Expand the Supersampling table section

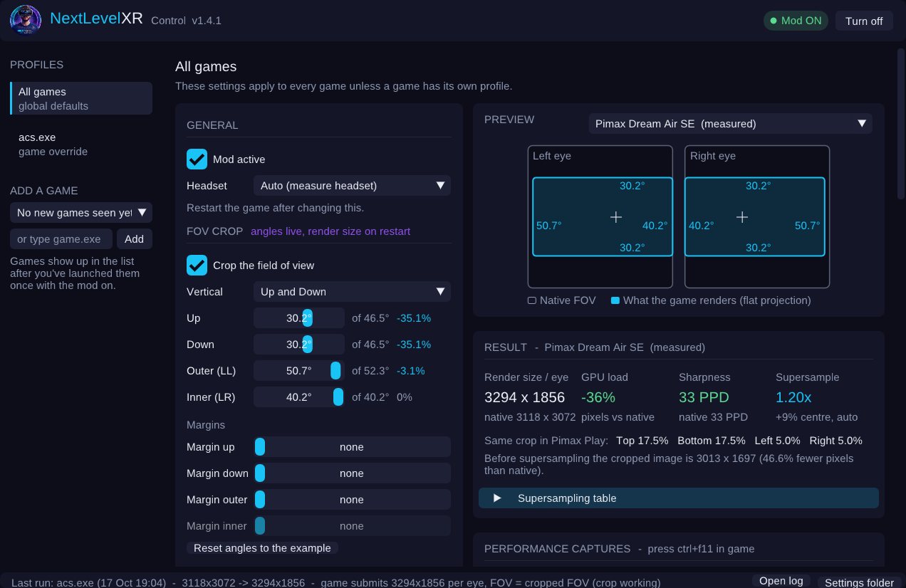(679, 498)
